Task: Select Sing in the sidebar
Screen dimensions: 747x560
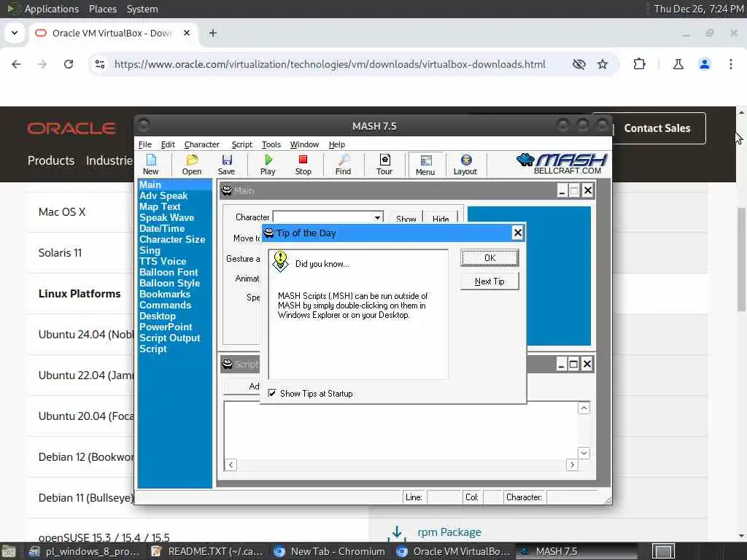Action: (150, 251)
